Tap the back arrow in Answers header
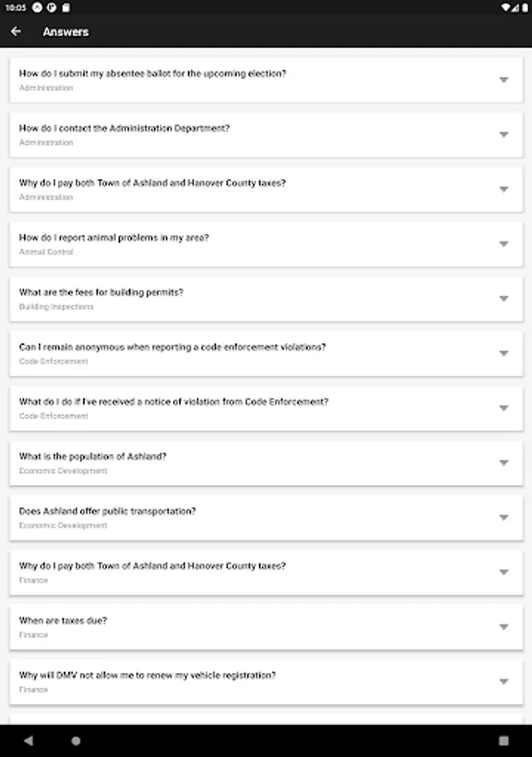Viewport: 532px width, 757px height. point(16,32)
